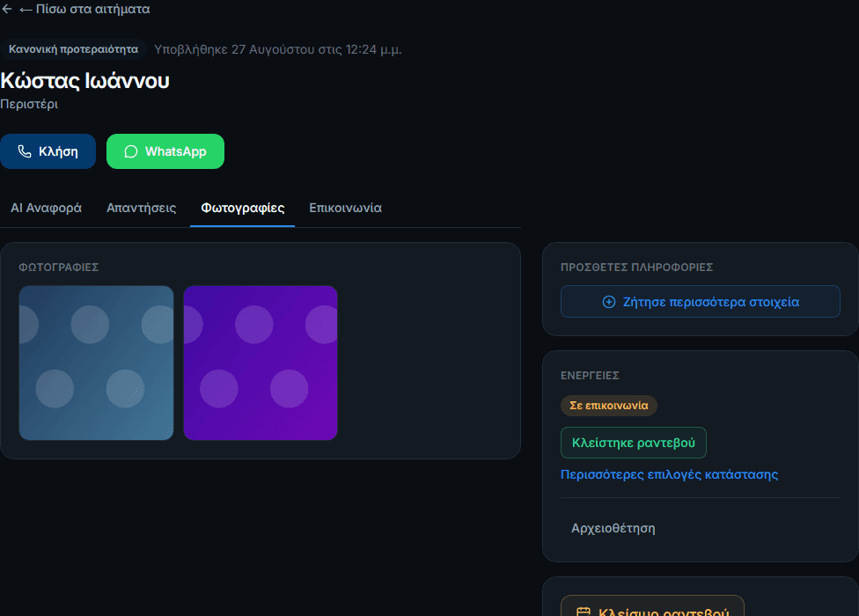Click the plus circle icon beside Ζήτησε περισσότερα στοιχεία
Image resolution: width=859 pixels, height=616 pixels.
pos(609,302)
